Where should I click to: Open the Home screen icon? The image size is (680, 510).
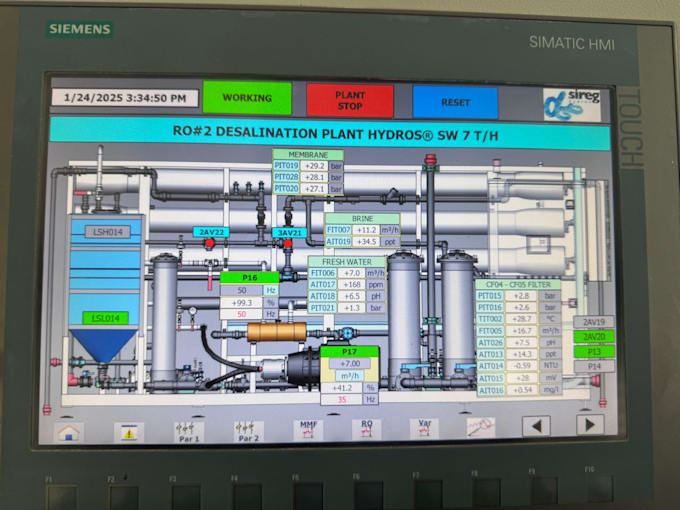[x=69, y=432]
